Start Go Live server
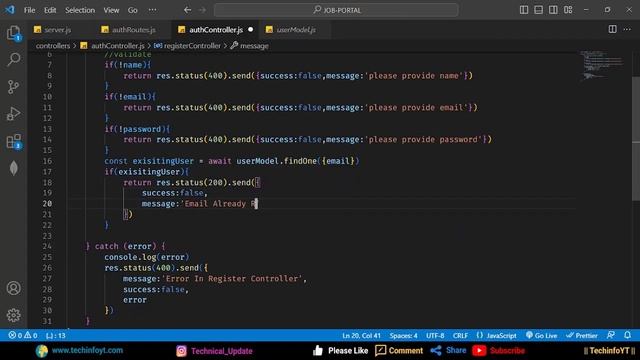 tap(541, 336)
